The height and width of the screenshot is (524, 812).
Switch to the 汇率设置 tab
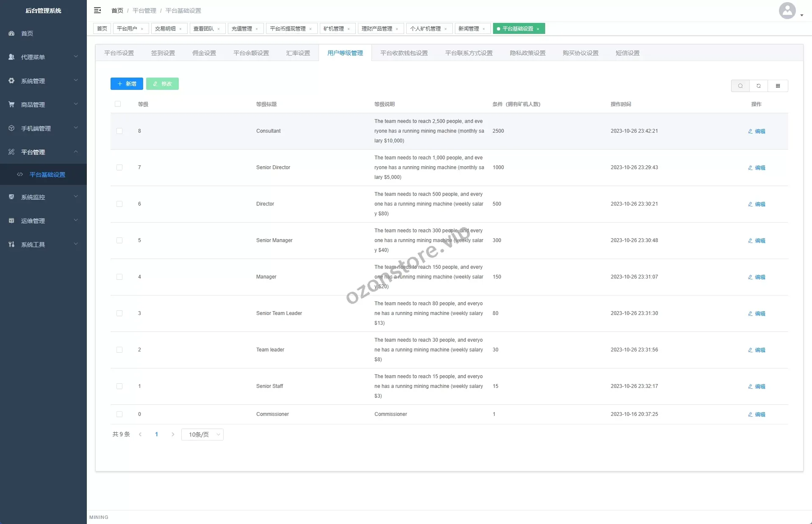tap(298, 53)
